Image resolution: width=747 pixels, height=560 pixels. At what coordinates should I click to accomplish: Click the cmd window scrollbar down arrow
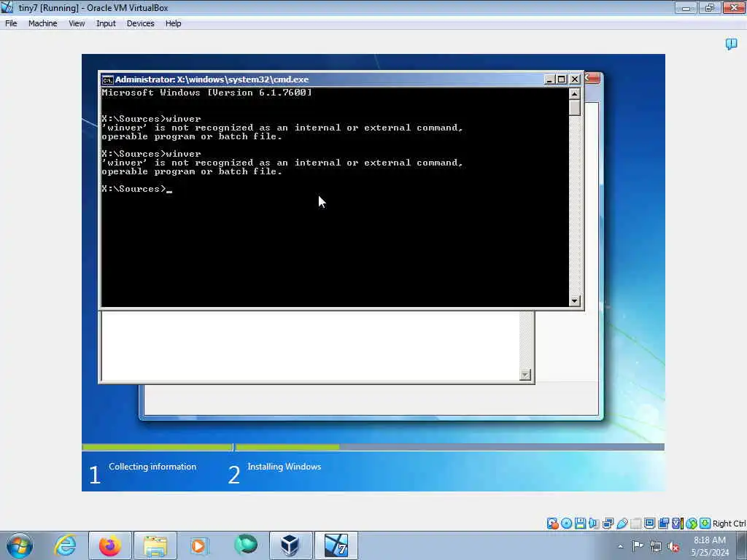click(x=575, y=300)
